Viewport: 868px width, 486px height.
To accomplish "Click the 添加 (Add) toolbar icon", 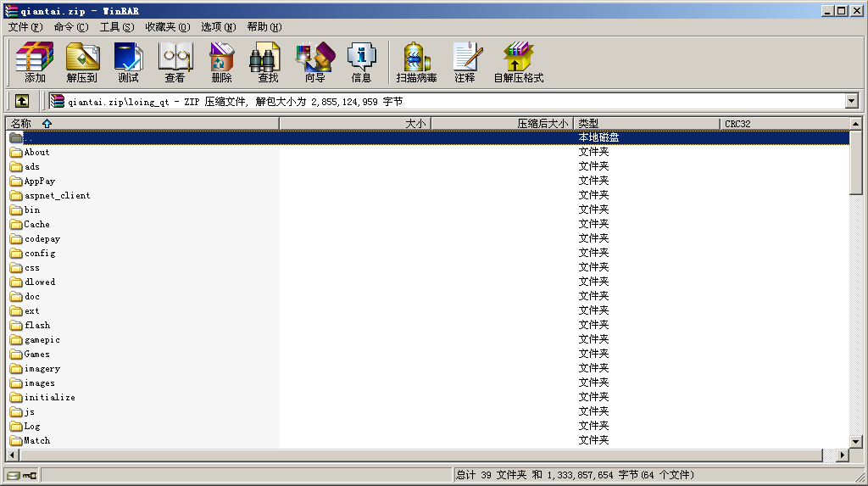I will [35, 63].
